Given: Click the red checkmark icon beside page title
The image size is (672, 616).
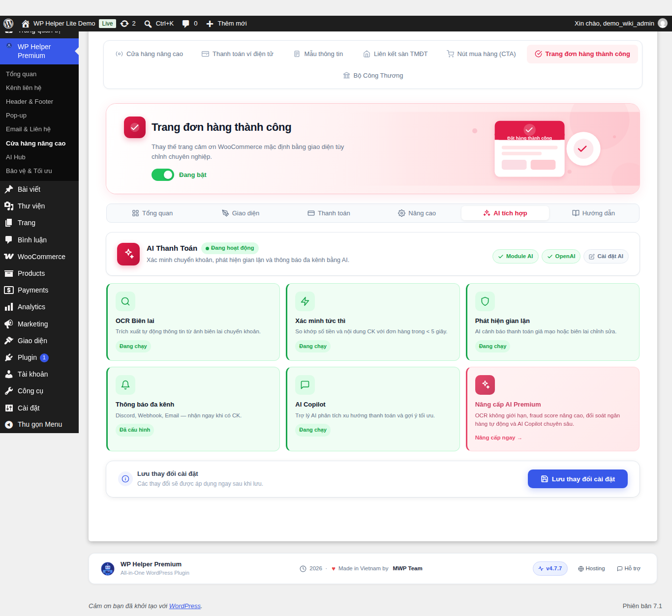Looking at the screenshot, I should click(x=135, y=127).
